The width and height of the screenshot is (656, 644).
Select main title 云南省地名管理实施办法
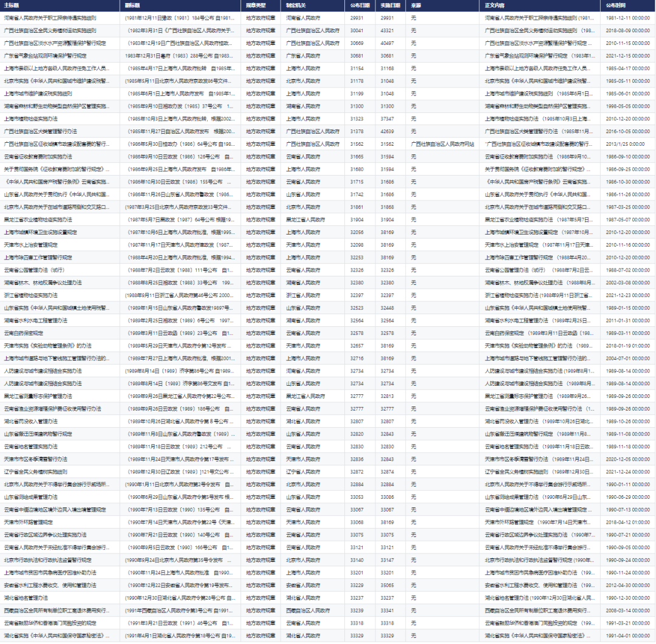pyautogui.click(x=31, y=447)
